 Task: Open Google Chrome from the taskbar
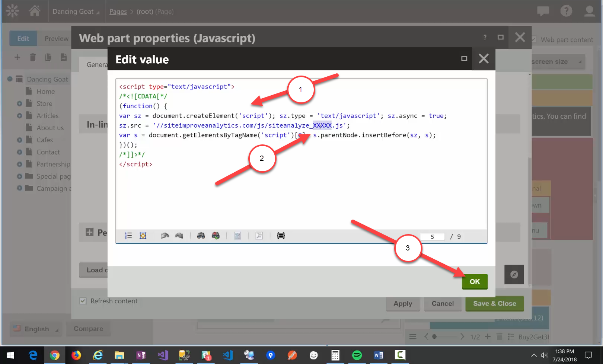coord(55,355)
